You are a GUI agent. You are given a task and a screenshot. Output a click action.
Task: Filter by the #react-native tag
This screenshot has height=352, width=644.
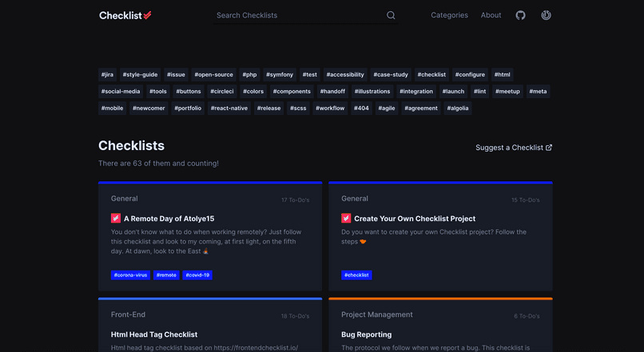click(229, 108)
